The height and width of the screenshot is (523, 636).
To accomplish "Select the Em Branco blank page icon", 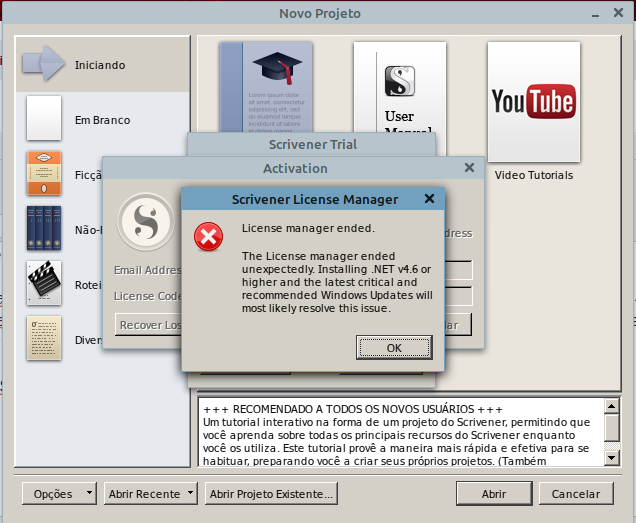I will pyautogui.click(x=44, y=118).
